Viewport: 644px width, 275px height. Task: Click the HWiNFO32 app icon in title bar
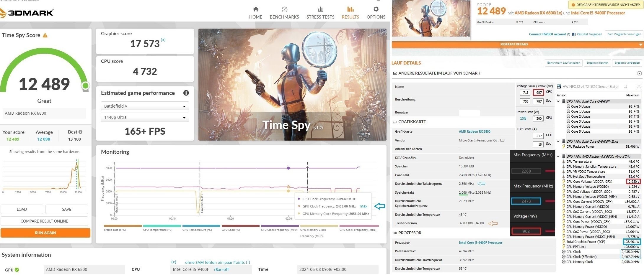pos(559,87)
